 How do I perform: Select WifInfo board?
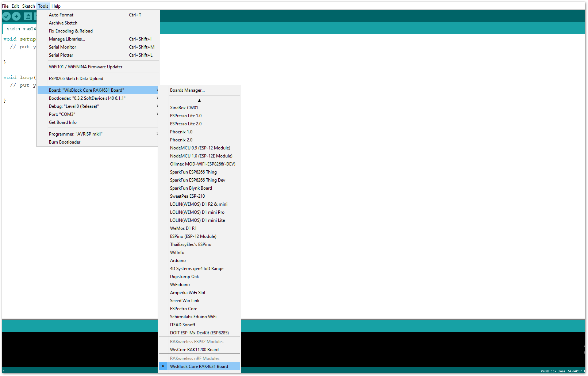199,252
